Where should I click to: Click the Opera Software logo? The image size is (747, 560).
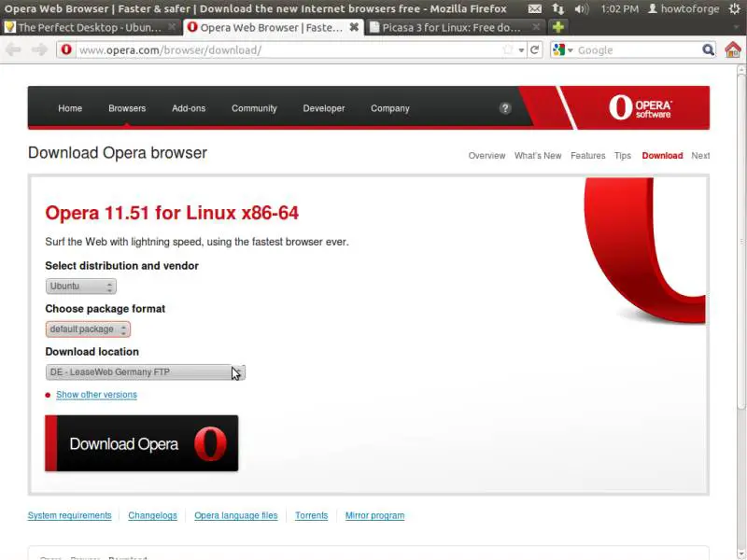pyautogui.click(x=641, y=107)
